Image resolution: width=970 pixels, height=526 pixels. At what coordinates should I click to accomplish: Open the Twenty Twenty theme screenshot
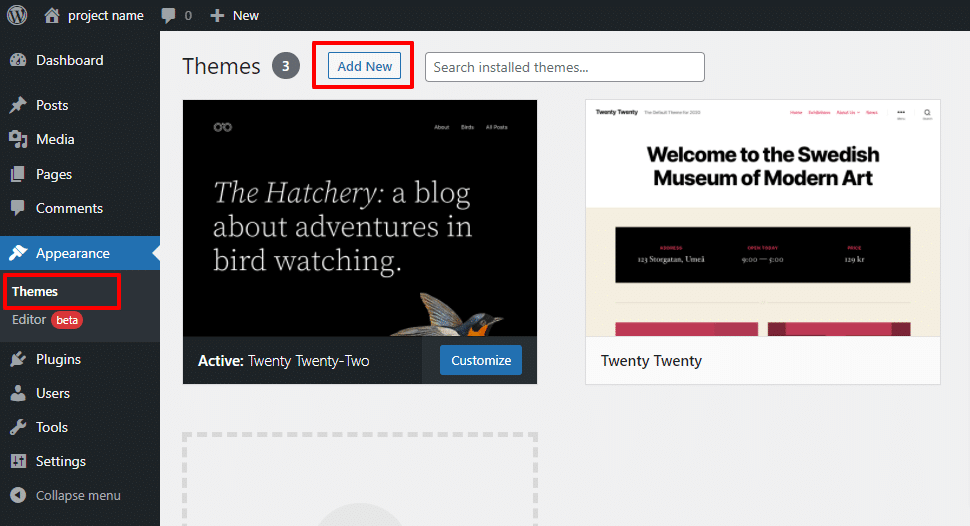pyautogui.click(x=763, y=218)
